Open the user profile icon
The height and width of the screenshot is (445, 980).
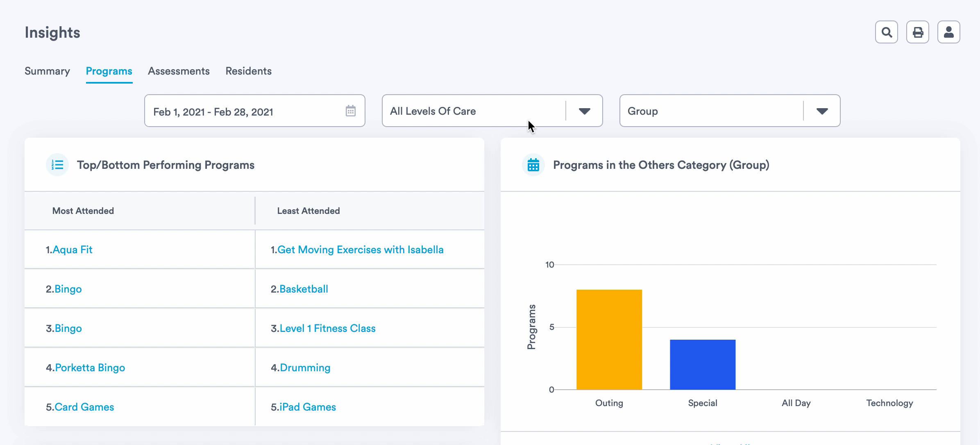[948, 32]
